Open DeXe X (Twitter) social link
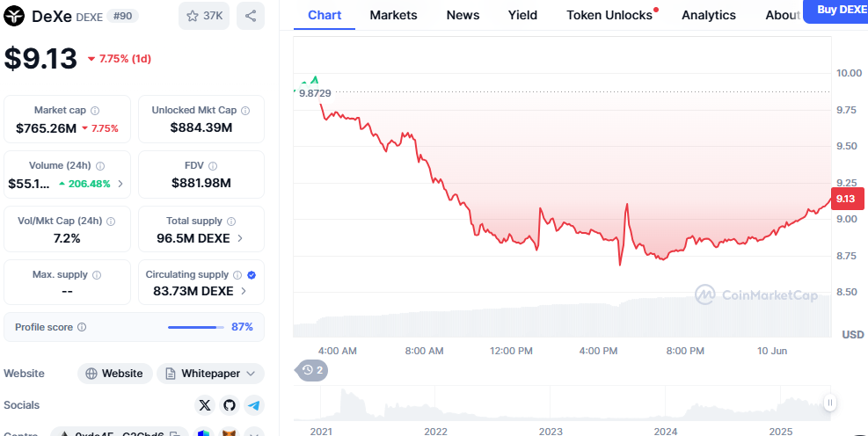Viewport: 868px width, 436px height. [205, 405]
